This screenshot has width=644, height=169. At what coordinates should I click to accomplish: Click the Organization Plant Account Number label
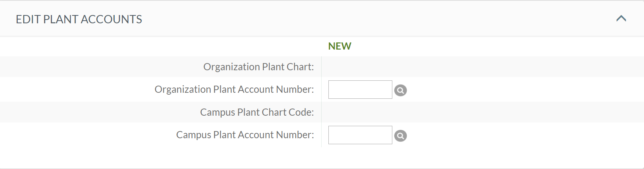[x=234, y=89]
